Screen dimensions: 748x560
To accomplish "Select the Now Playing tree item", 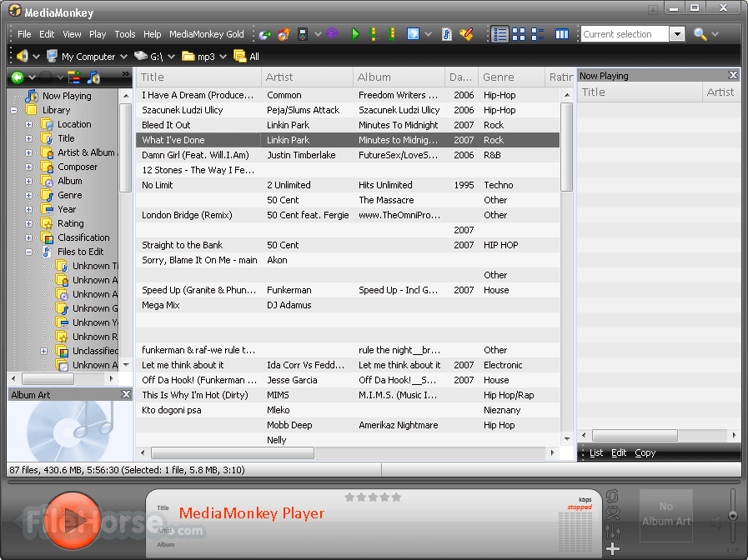I will coord(67,96).
